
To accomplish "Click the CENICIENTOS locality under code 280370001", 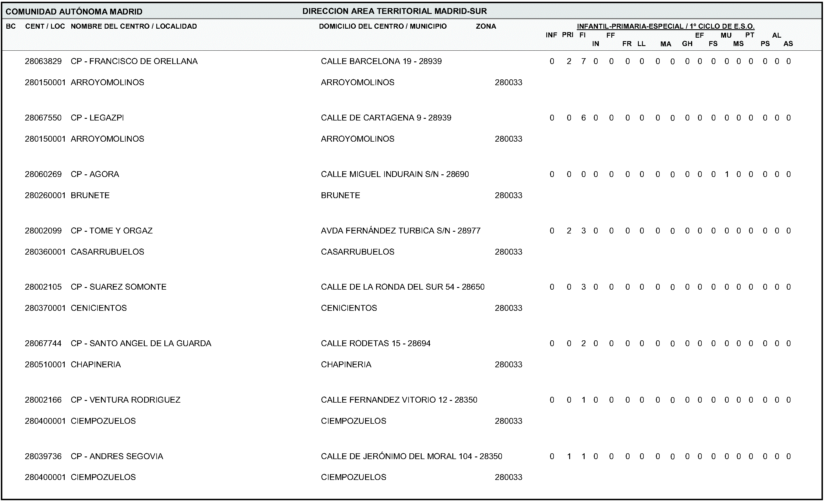I will [x=99, y=308].
